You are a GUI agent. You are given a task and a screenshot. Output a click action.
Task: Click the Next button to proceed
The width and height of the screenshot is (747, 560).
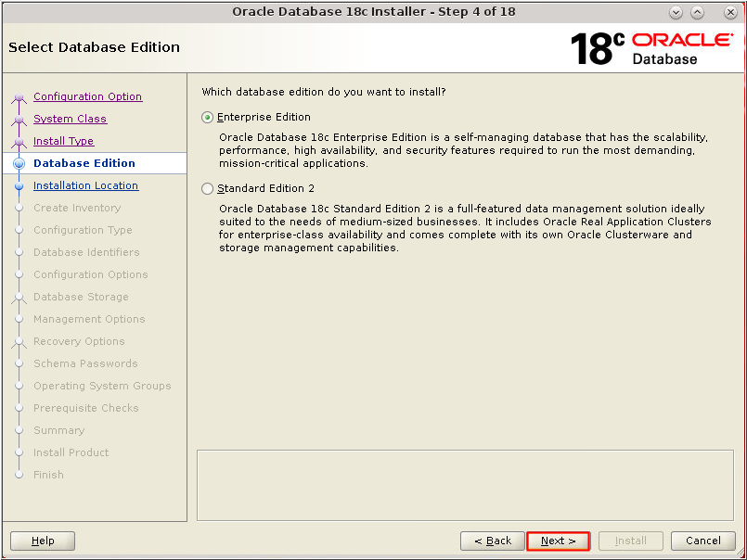558,541
